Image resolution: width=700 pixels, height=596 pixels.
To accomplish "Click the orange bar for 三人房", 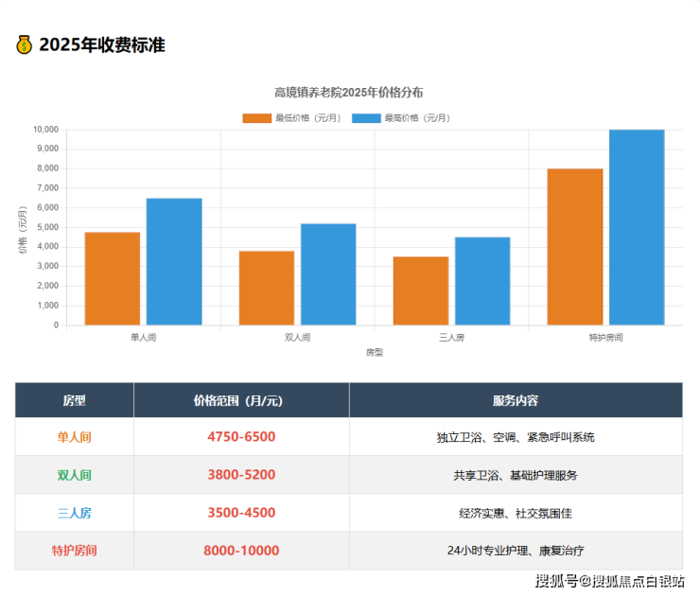I will (421, 290).
